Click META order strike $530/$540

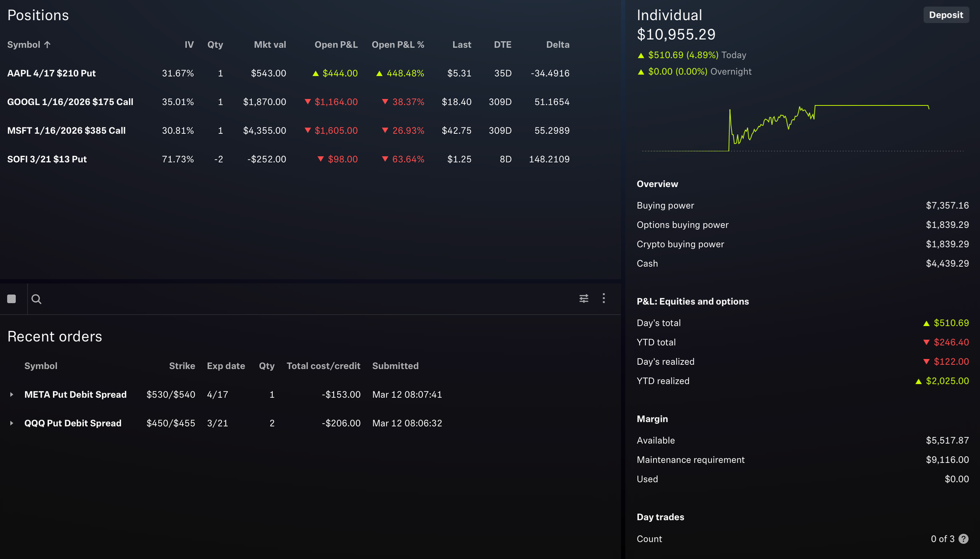[171, 395]
